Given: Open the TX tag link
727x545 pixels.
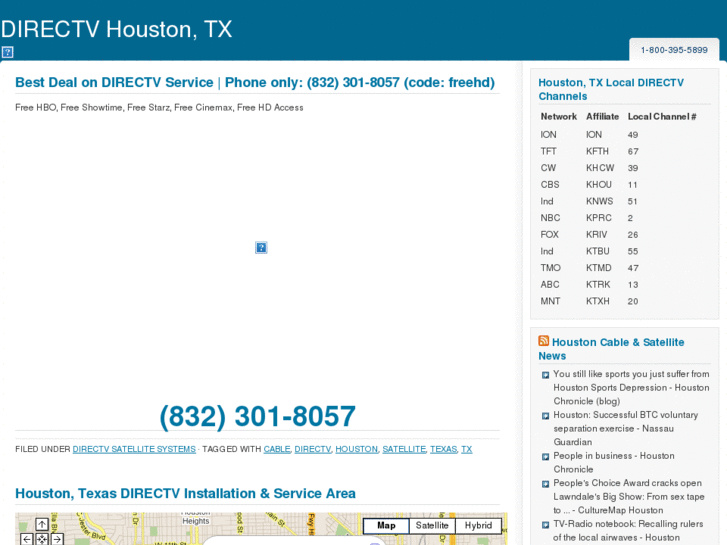Looking at the screenshot, I should click(466, 449).
